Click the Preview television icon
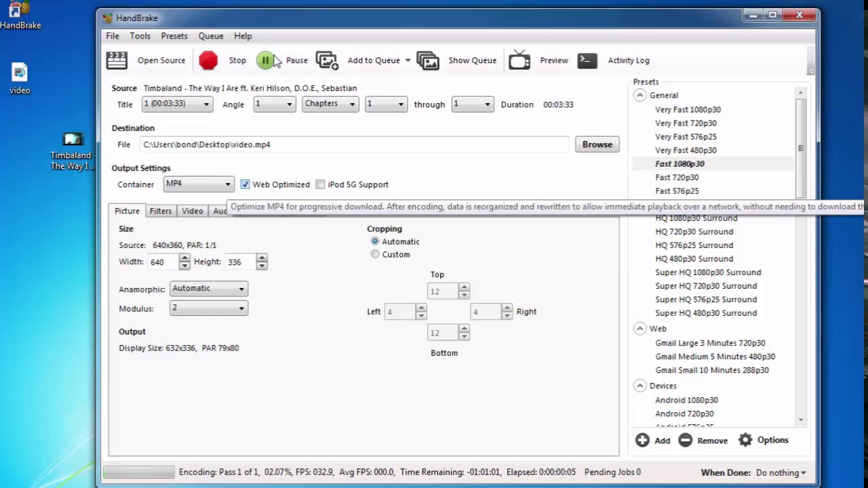The width and height of the screenshot is (868, 488). click(x=519, y=60)
